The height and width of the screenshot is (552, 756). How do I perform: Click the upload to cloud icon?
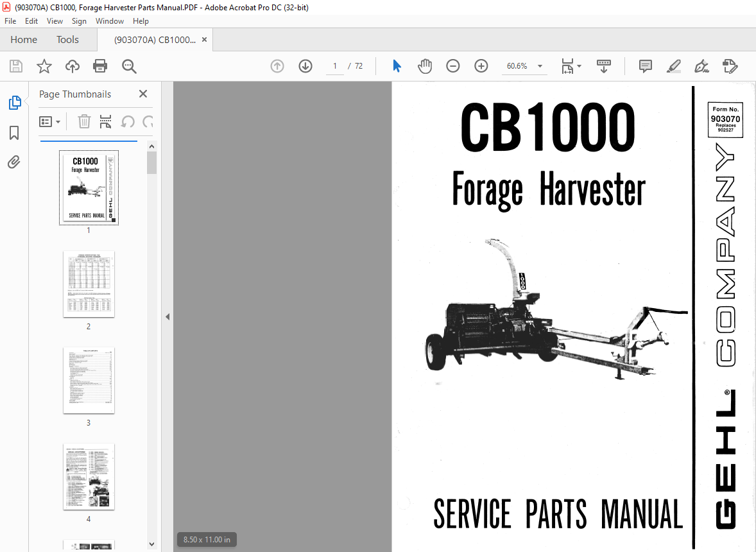[x=73, y=66]
